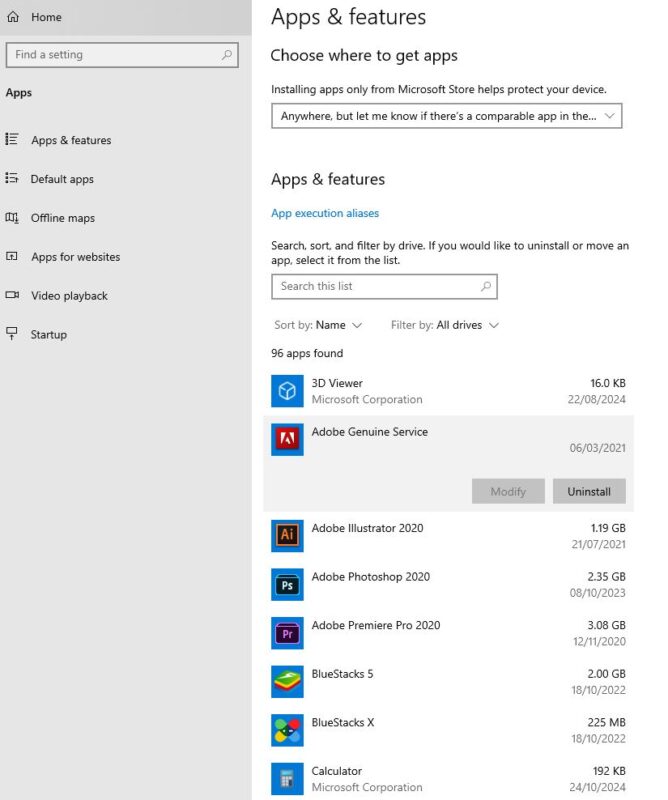The image size is (668, 800).
Task: Focus the Search this list field
Action: pyautogui.click(x=384, y=286)
